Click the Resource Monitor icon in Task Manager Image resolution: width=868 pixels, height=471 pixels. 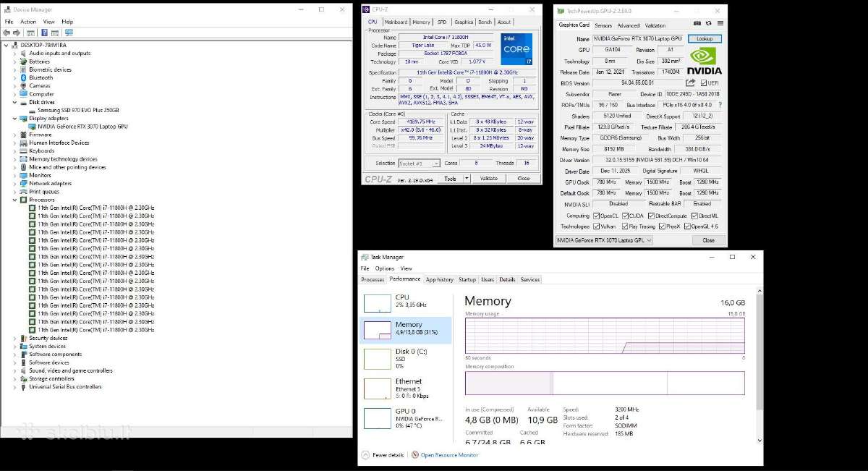click(414, 455)
